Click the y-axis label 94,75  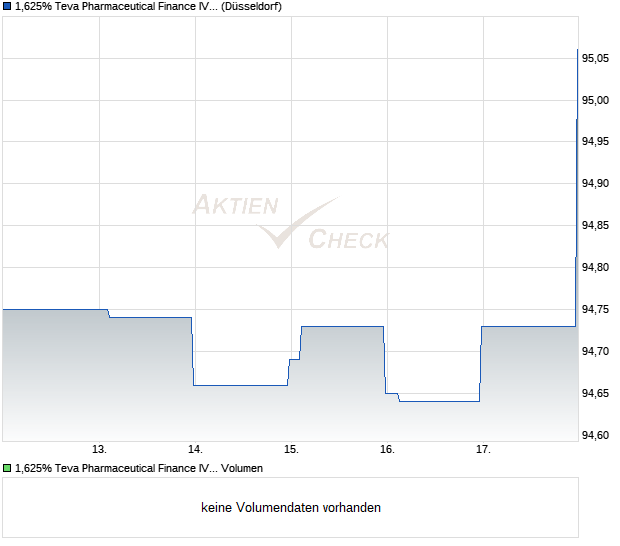coord(595,309)
